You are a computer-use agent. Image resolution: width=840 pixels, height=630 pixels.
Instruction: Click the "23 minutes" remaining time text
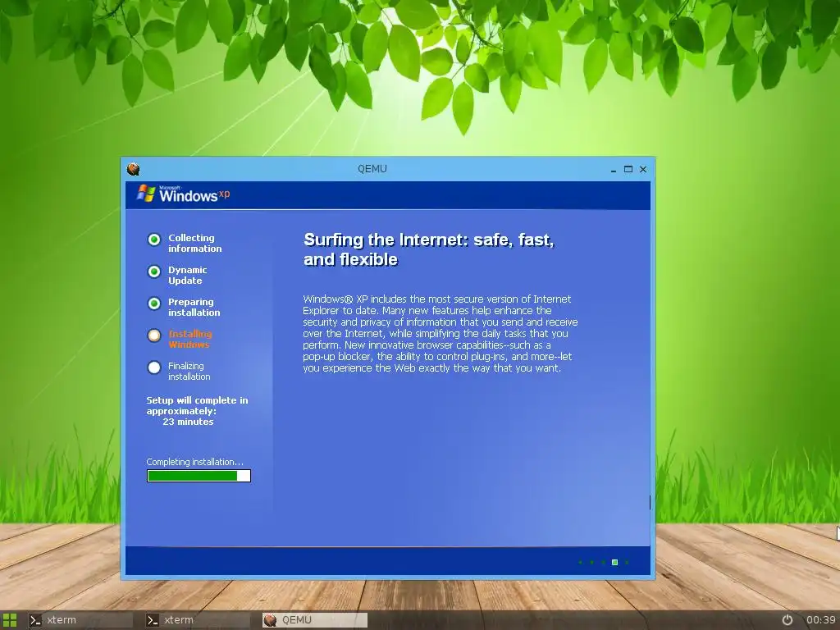tap(188, 422)
